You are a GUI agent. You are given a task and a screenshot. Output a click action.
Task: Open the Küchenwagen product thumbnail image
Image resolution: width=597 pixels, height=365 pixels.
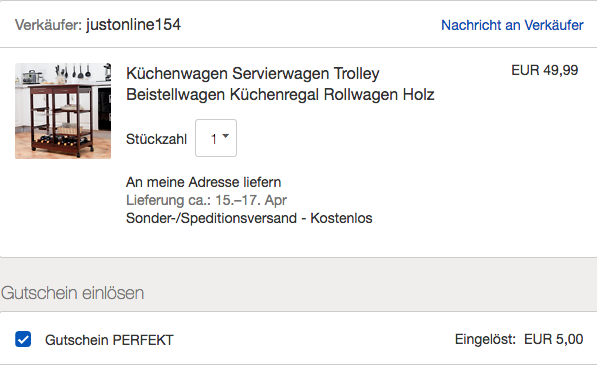(x=63, y=111)
